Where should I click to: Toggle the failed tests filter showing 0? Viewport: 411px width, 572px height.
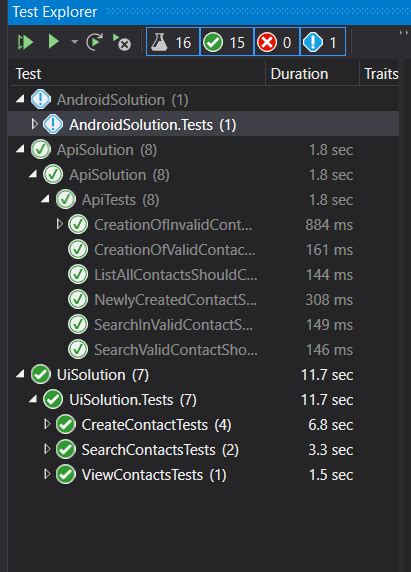pyautogui.click(x=277, y=42)
